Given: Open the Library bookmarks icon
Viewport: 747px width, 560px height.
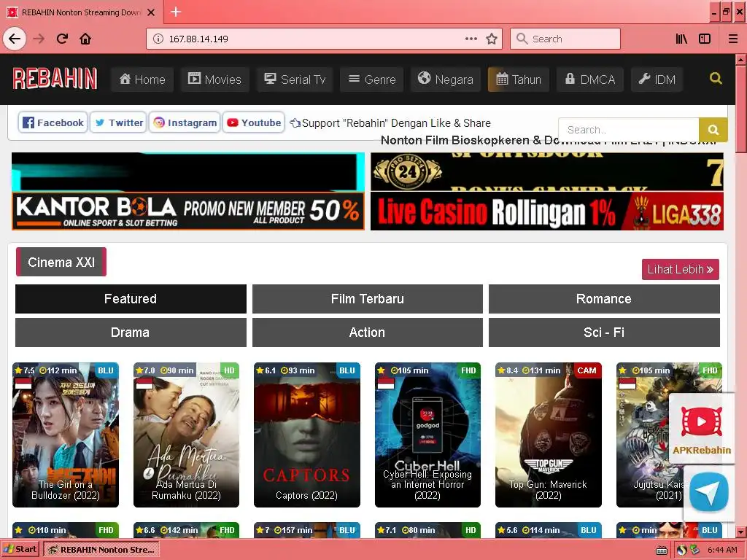Looking at the screenshot, I should click(681, 39).
